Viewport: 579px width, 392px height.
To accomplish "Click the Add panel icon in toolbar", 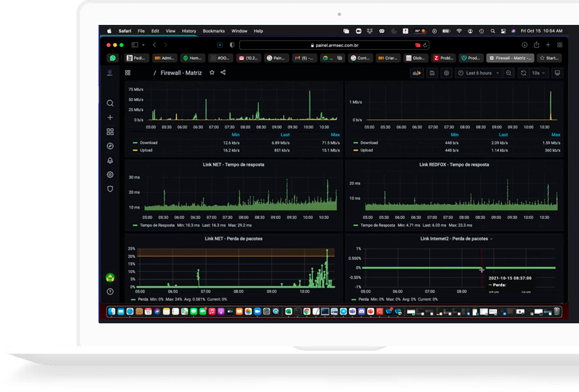I will (x=417, y=73).
